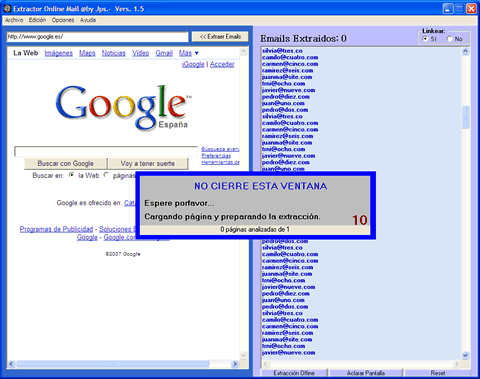Viewport: 480px width, 379px height.
Task: Click browser pane horizontal scroll left arrow
Action: [11, 364]
